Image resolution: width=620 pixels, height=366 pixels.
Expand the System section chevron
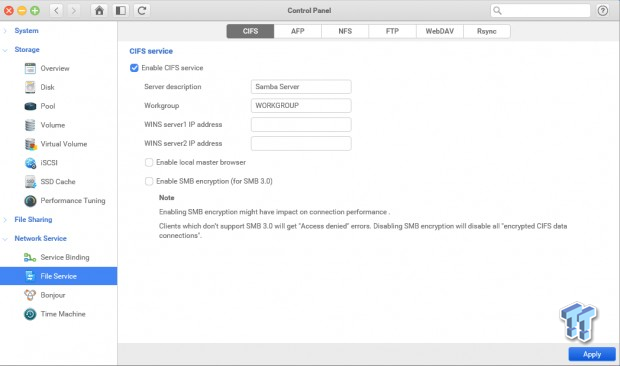click(x=5, y=31)
